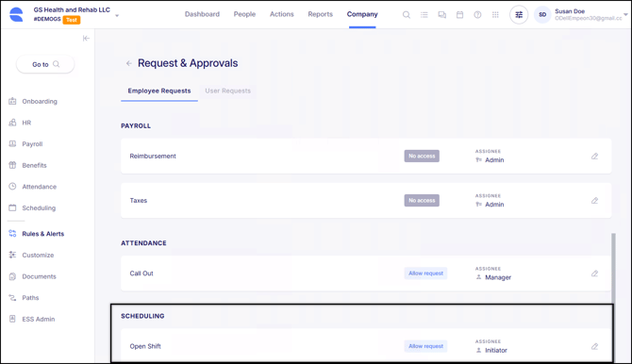Edit the Open Shift request row
Screen dimensions: 632x364
coord(594,346)
